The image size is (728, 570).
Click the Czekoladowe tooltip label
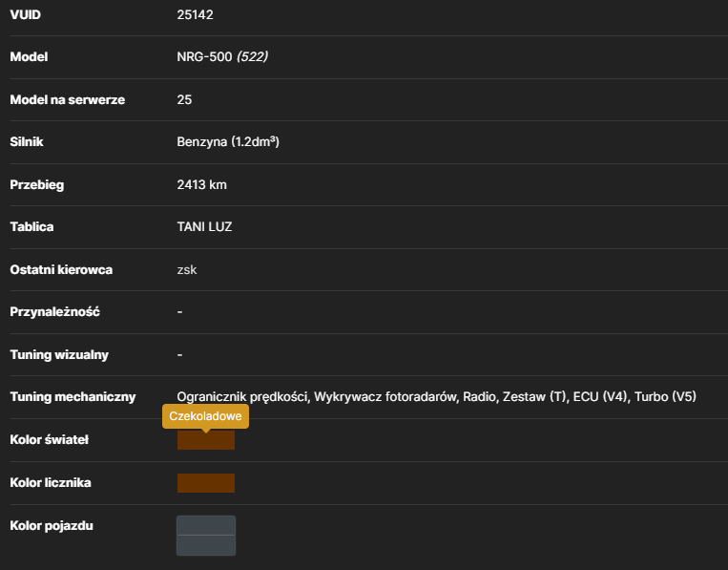pyautogui.click(x=205, y=416)
